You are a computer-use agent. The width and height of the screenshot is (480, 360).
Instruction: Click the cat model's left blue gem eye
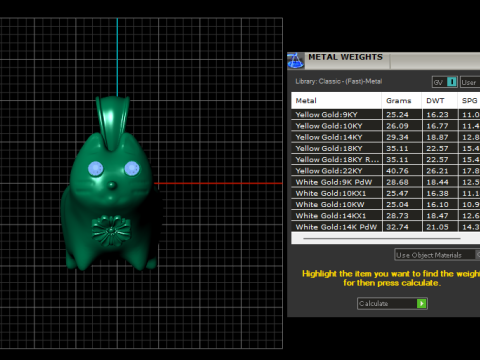(96, 169)
